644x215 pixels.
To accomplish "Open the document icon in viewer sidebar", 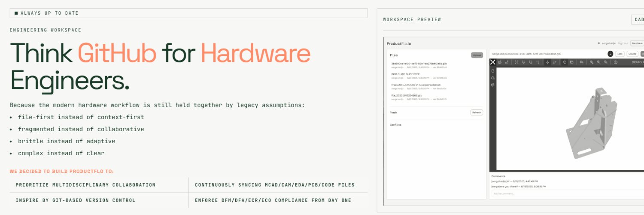I will click(493, 71).
